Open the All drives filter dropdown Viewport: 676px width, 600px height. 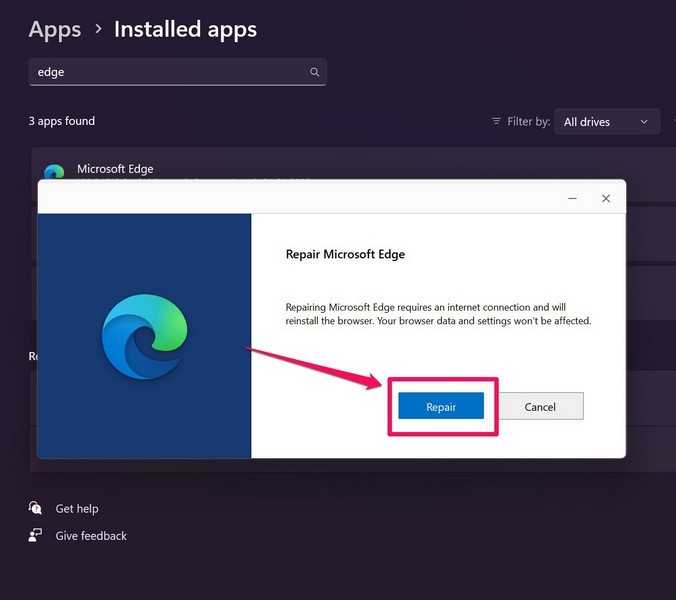point(606,122)
